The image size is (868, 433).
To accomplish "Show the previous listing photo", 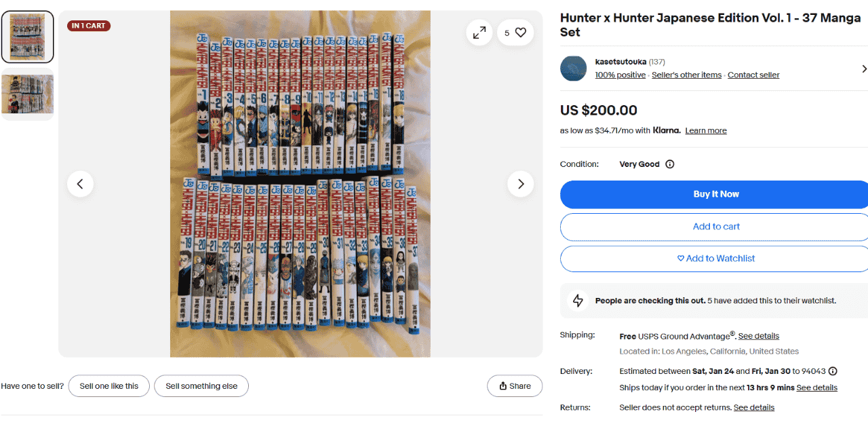I will (80, 184).
